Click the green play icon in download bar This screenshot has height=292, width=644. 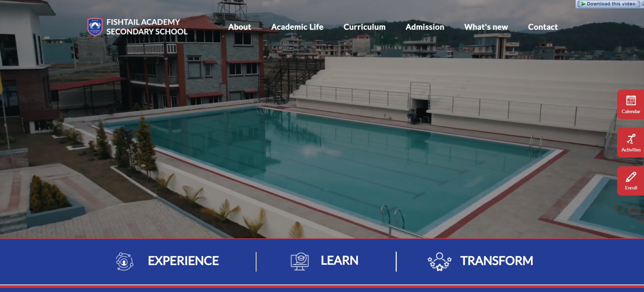pyautogui.click(x=583, y=4)
